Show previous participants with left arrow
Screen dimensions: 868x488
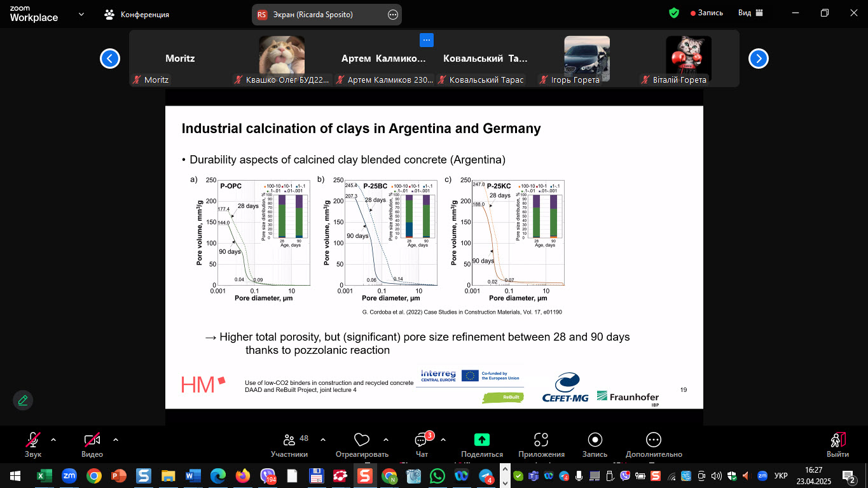pyautogui.click(x=110, y=59)
